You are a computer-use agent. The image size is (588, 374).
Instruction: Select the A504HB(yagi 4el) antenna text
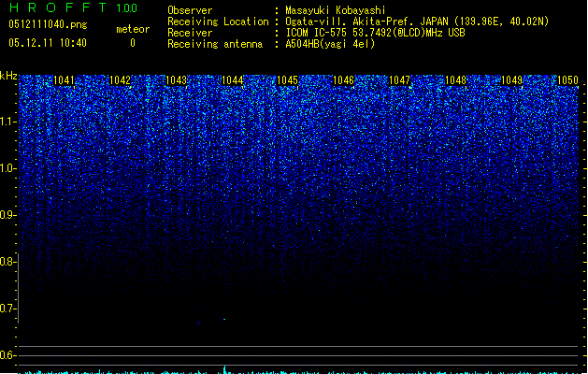tap(330, 44)
